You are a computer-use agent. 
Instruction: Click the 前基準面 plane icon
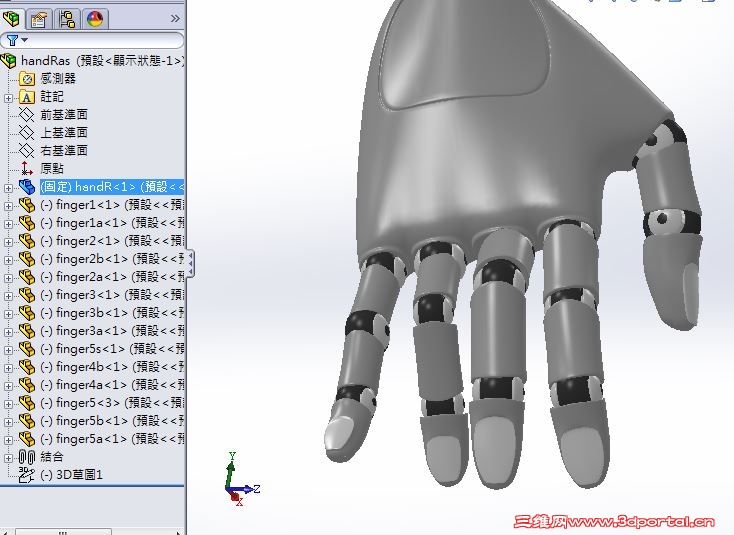click(27, 115)
